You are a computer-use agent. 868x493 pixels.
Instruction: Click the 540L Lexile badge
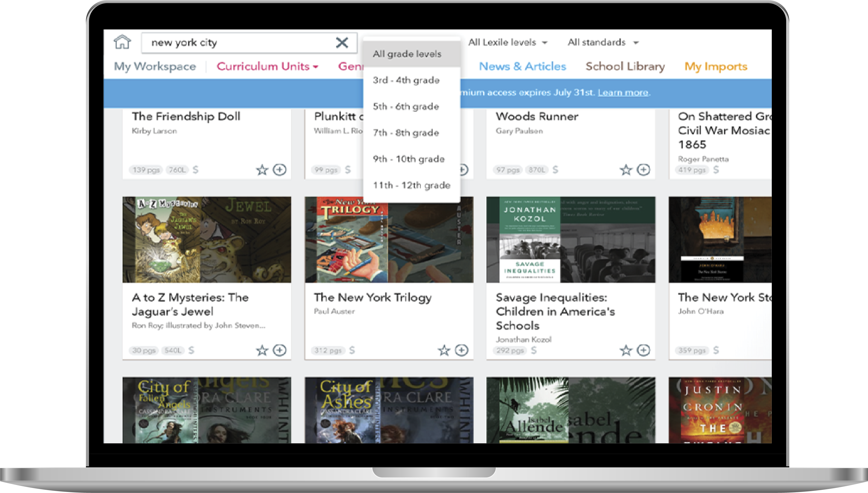(x=173, y=350)
